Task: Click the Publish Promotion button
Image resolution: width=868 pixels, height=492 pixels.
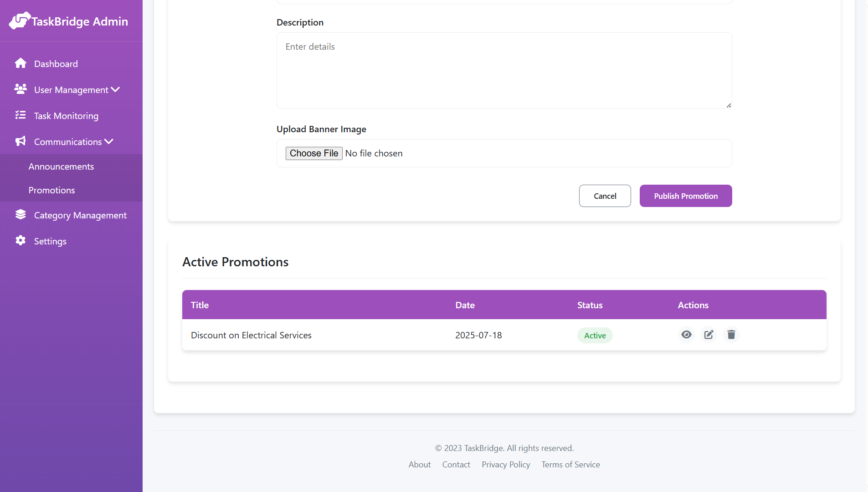Action: click(685, 196)
